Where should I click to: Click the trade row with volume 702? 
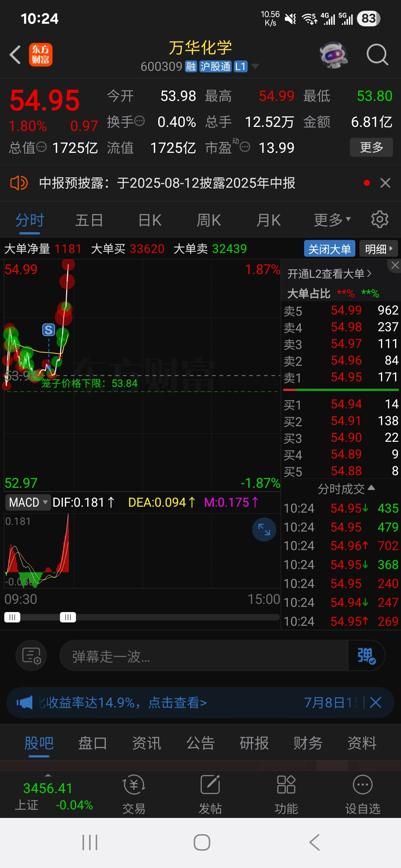click(x=341, y=546)
